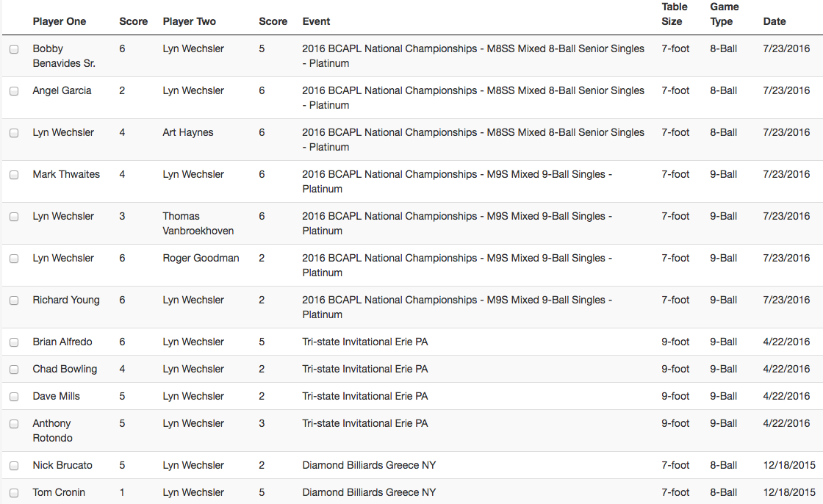This screenshot has height=504, width=823.
Task: Tick the Brian Alfredo match checkbox
Action: click(14, 342)
